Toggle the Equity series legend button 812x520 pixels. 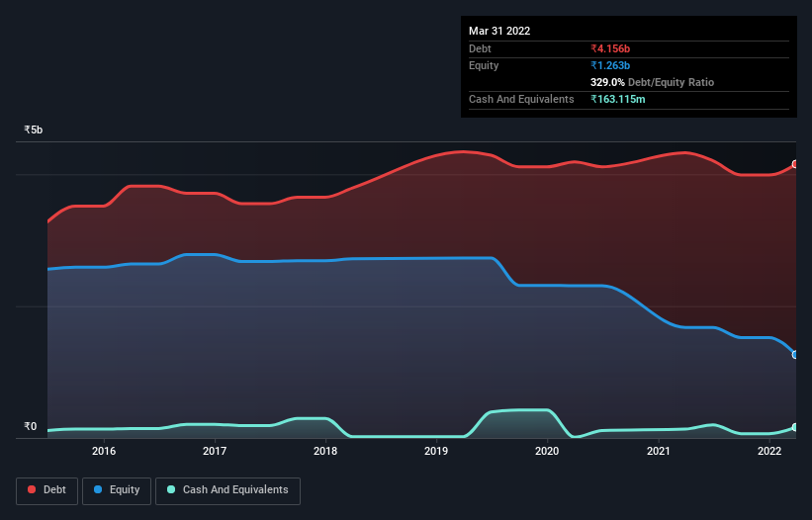pyautogui.click(x=117, y=490)
